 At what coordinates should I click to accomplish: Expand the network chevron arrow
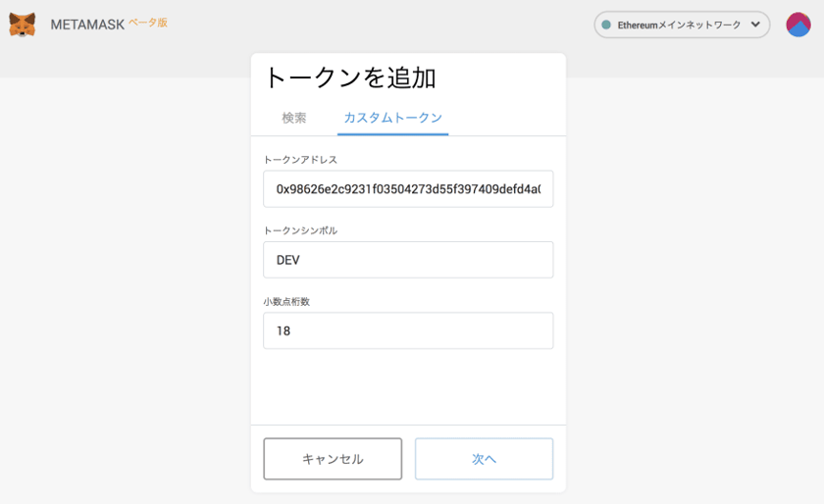[755, 25]
